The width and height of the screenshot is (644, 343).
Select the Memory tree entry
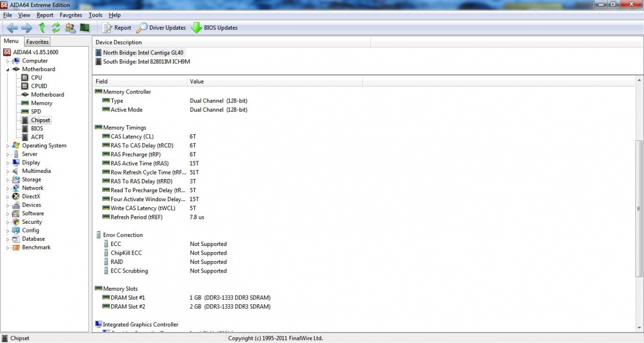tap(42, 103)
